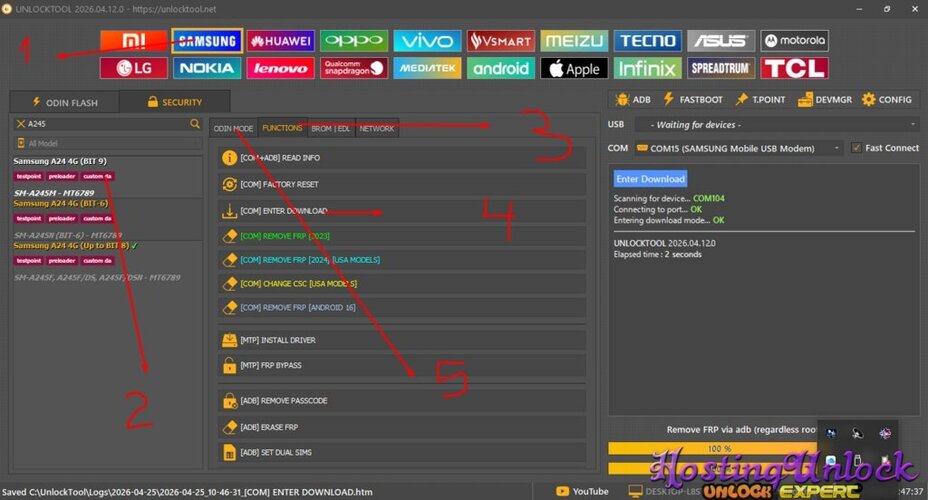Image resolution: width=928 pixels, height=500 pixels.
Task: Choose the Meizu brand logo
Action: (x=574, y=41)
